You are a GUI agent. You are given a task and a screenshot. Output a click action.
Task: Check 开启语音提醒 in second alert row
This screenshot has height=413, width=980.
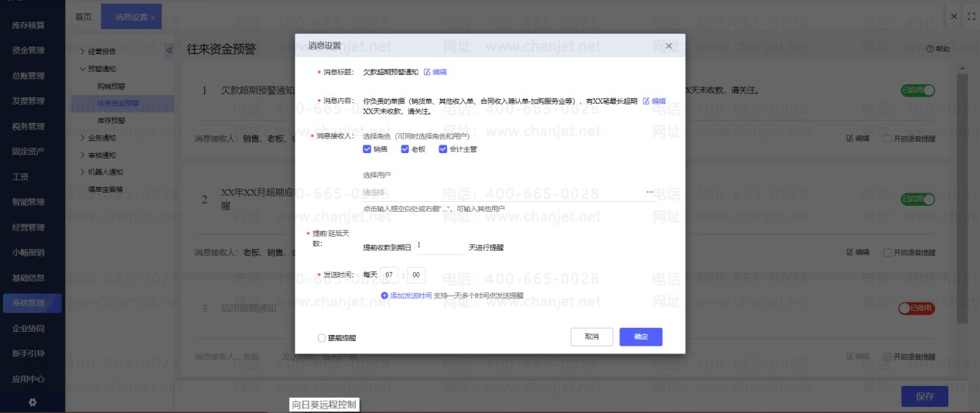(x=887, y=252)
